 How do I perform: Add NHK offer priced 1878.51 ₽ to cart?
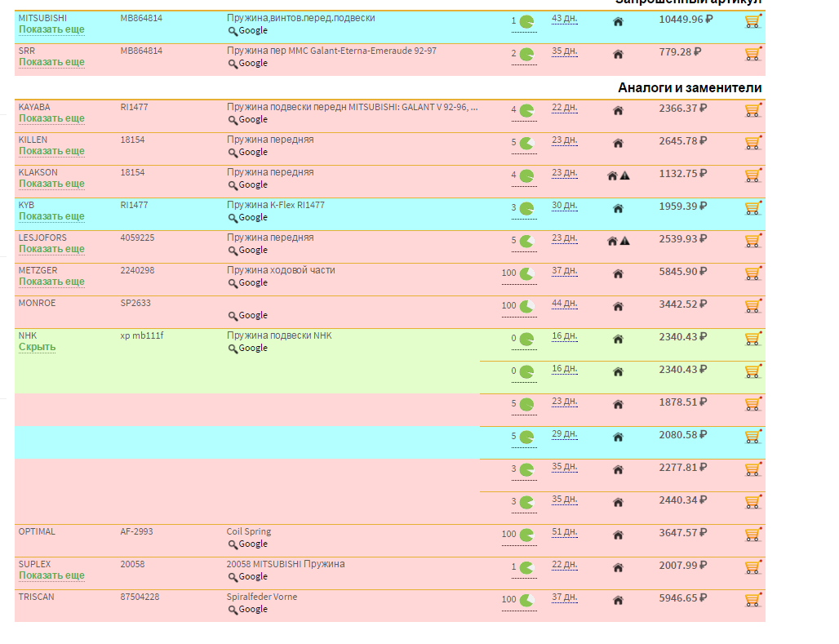pos(752,404)
